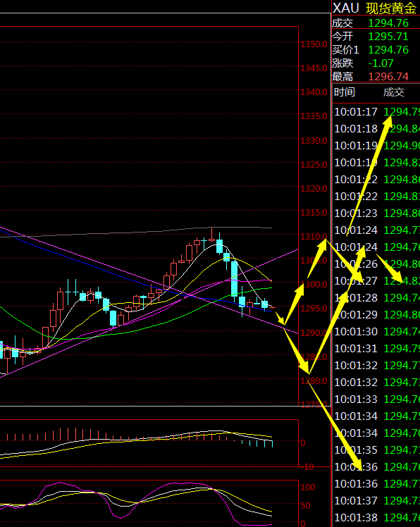Click the 1320.0 price axis label
Viewport: 420px width, 527px height.
click(314, 189)
